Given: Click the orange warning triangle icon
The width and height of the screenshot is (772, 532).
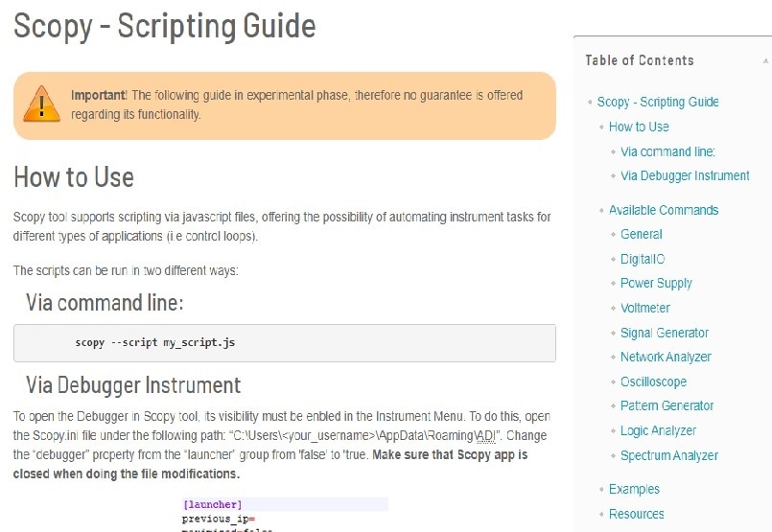Looking at the screenshot, I should pyautogui.click(x=42, y=104).
